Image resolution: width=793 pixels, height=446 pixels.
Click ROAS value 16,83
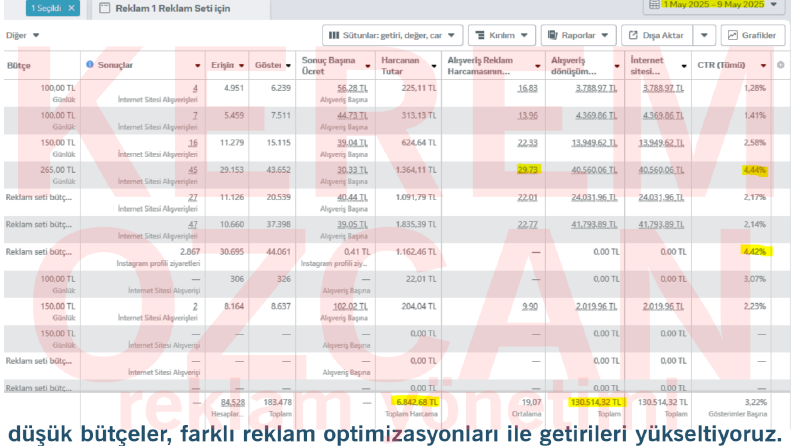[528, 88]
